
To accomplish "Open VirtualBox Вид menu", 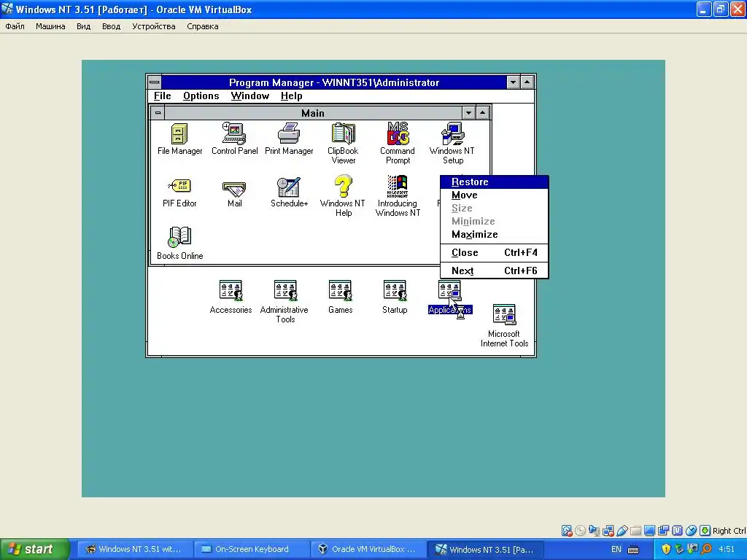I will point(83,26).
